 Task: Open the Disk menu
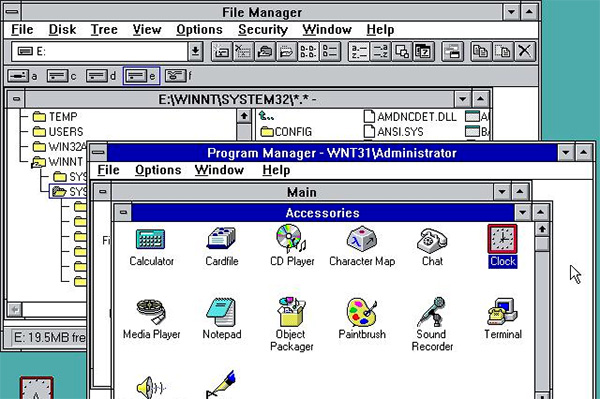(x=62, y=29)
